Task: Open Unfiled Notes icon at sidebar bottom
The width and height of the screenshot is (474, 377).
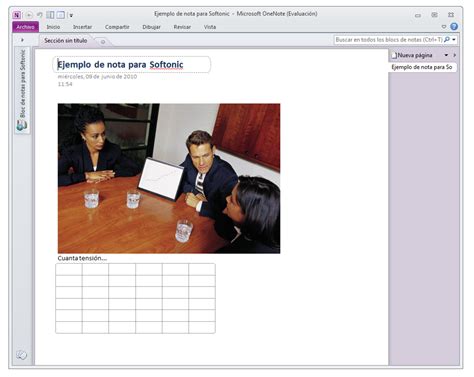Action: 21,355
